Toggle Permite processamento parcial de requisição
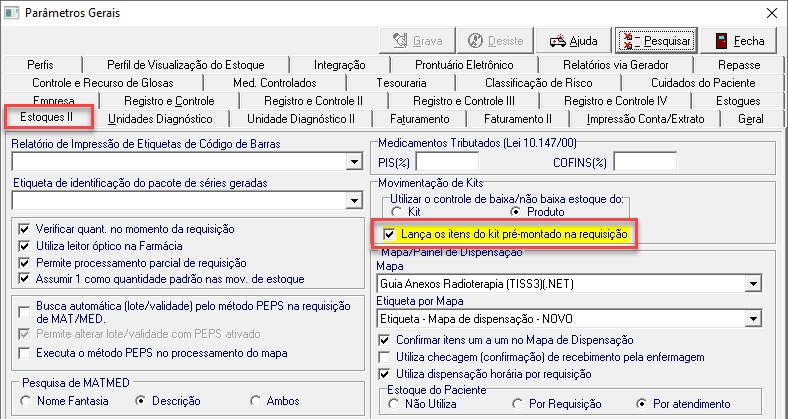Viewport: 788px width, 419px height. click(24, 263)
